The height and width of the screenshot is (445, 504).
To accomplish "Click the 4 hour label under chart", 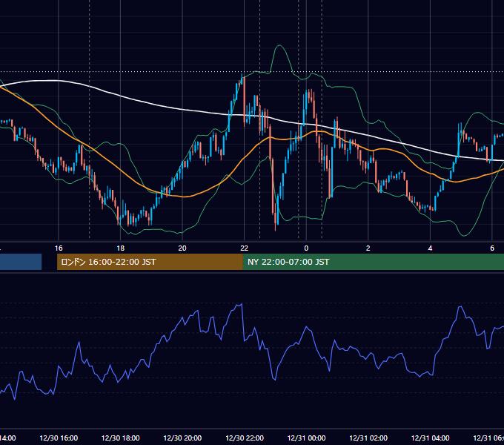I will [430, 248].
